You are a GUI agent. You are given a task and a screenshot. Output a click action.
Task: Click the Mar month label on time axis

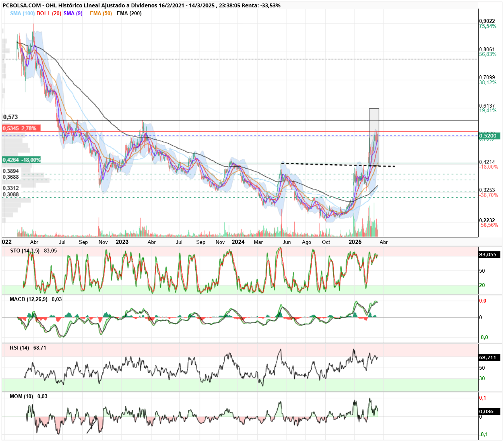[258, 242]
